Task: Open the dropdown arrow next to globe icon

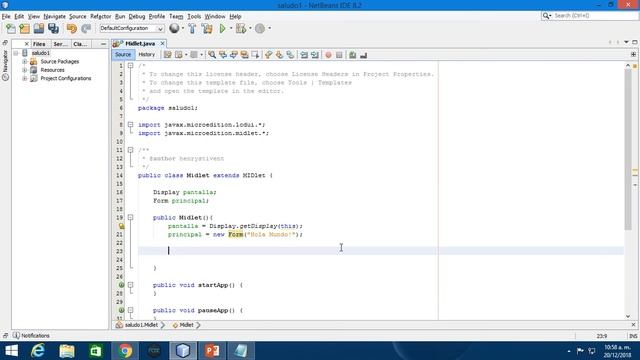Action: pyautogui.click(x=182, y=29)
